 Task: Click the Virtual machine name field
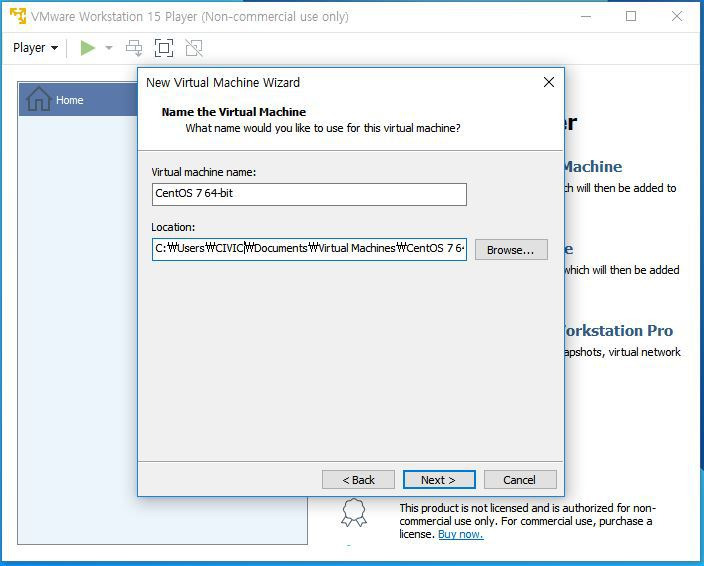click(x=309, y=194)
